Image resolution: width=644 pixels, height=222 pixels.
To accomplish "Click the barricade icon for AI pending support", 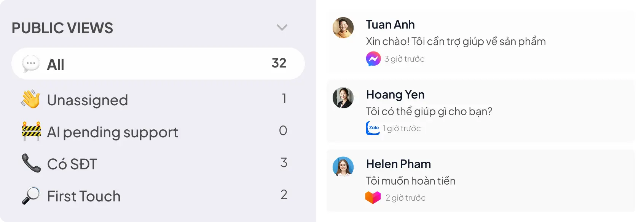I will click(x=32, y=132).
